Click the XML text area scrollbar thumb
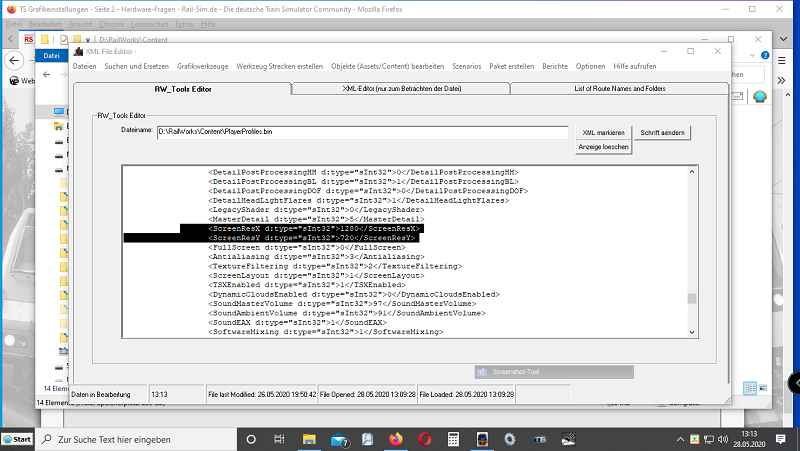Screen dimensions: 800x451 (691, 299)
